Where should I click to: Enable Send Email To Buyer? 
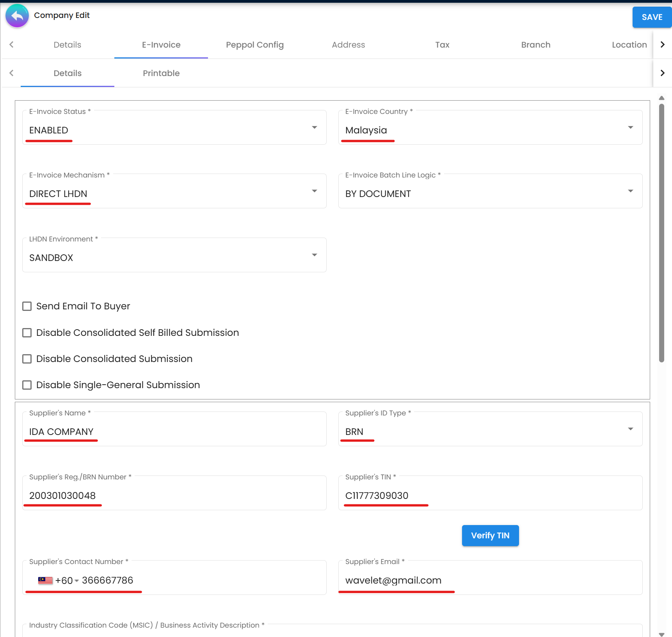(x=27, y=306)
